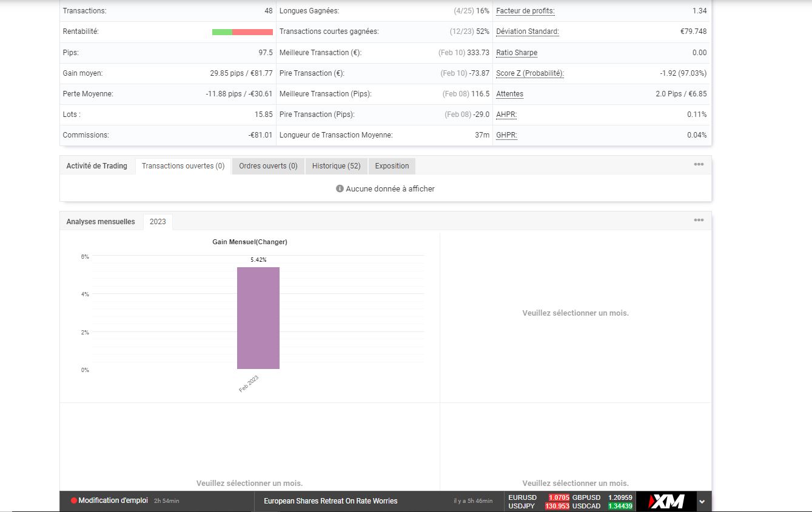Click the Feb 2023 axis label under the chart
Viewport: 812px width, 512px height.
[x=249, y=384]
